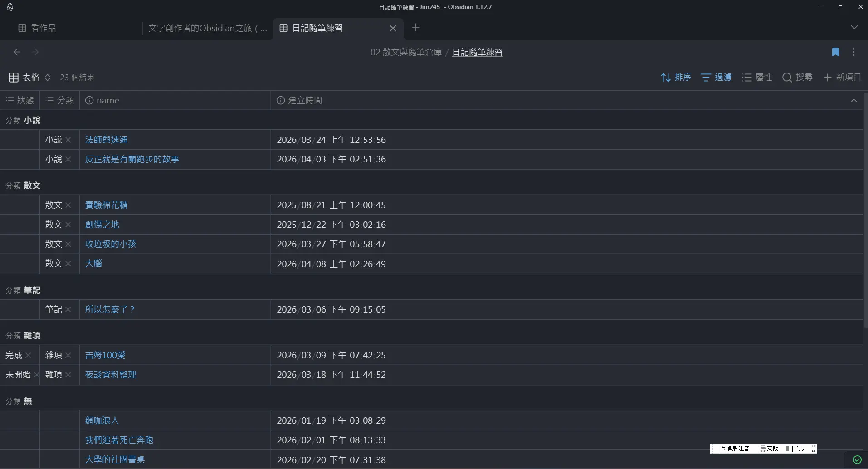This screenshot has width=868, height=469.
Task: Open a new tab with the plus icon
Action: (415, 28)
